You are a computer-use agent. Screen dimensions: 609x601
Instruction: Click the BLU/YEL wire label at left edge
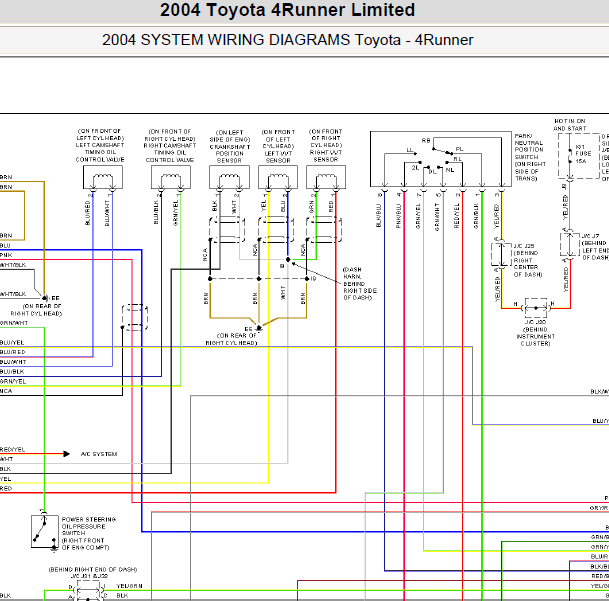point(12,343)
